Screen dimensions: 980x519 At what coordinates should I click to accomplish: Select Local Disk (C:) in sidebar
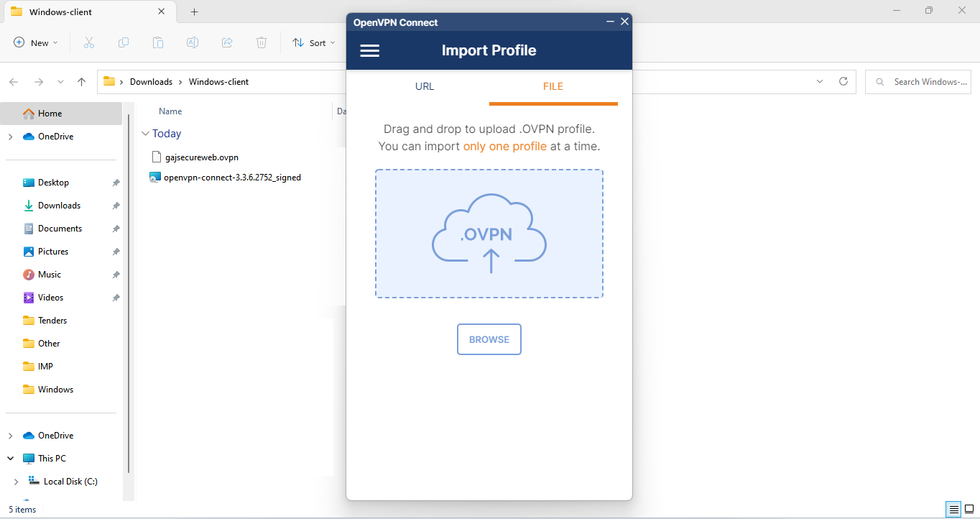70,482
